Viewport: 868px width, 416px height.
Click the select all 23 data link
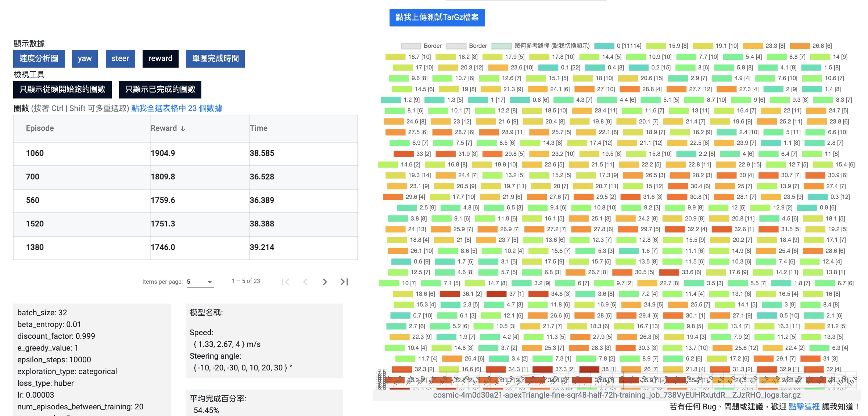(x=177, y=108)
